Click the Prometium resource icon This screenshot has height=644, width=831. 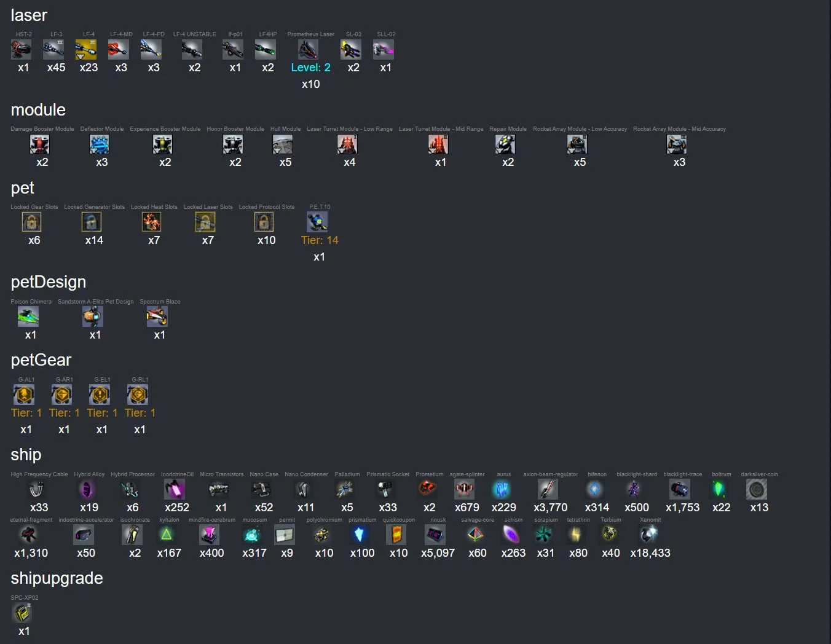(x=427, y=489)
